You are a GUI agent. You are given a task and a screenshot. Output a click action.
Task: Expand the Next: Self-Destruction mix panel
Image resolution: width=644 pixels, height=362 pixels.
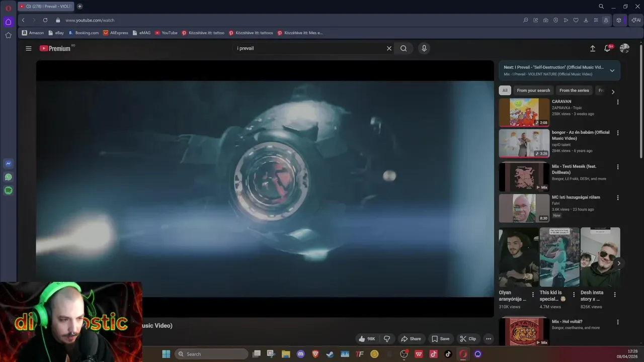(x=612, y=70)
